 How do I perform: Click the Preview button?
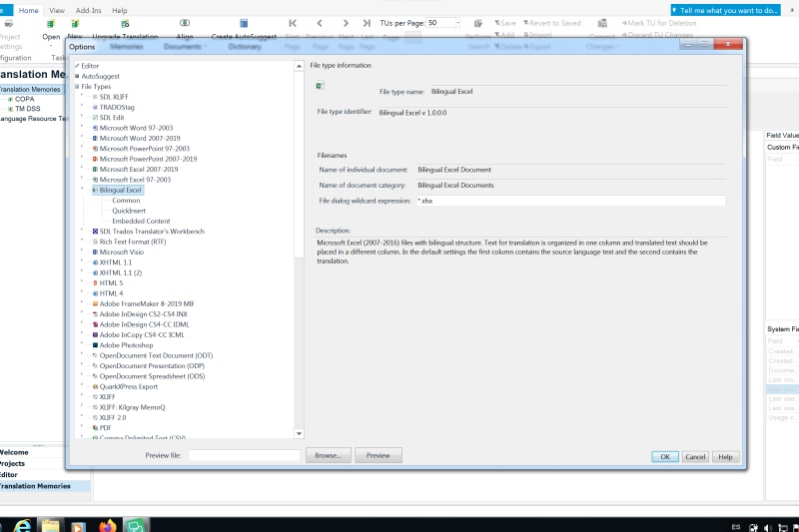click(379, 455)
